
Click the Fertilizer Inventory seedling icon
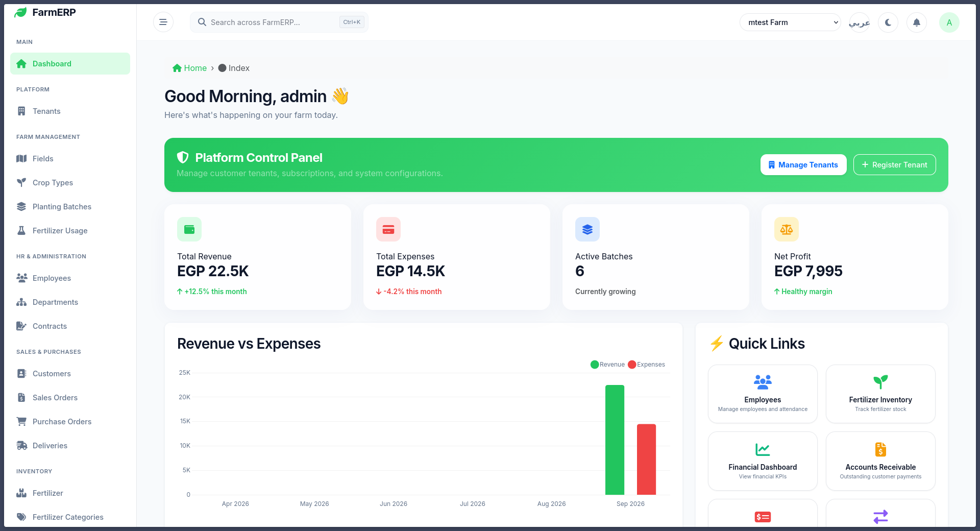880,382
